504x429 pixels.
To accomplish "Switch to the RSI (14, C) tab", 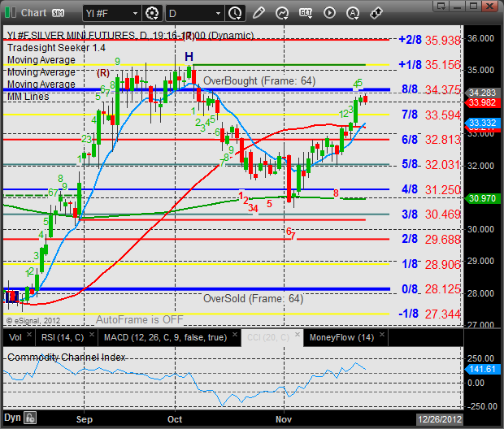I will coord(63,337).
